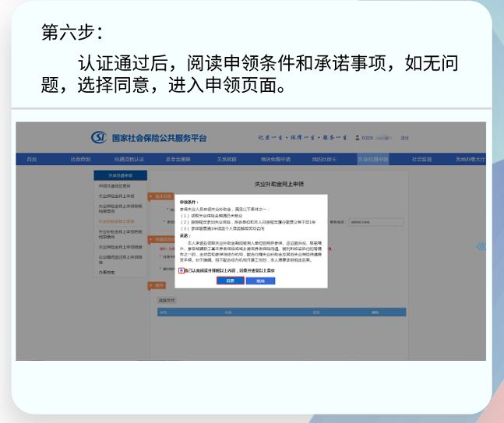Screen dimensions: 504x423
Task: Select 失业保险金网上申领审核结果查询 in sidebar
Action: click(x=120, y=209)
